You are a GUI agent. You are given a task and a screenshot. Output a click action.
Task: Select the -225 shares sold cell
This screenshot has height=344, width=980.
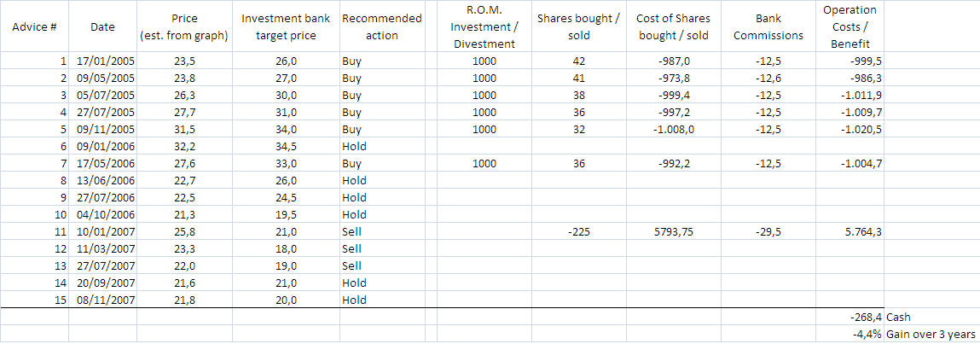[578, 231]
